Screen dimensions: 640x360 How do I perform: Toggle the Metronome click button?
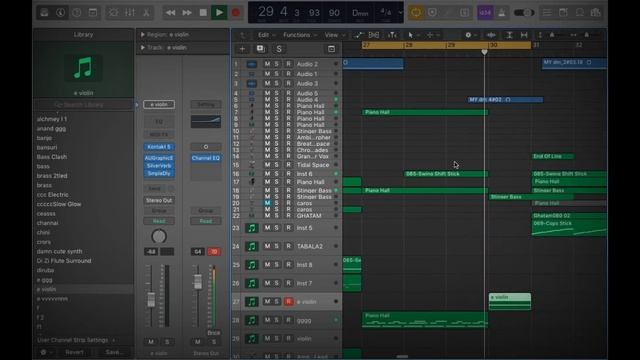coord(502,13)
